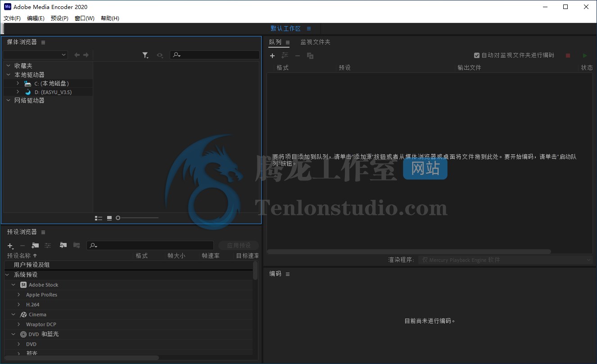Click preset browser search field
This screenshot has height=364, width=597.
[x=150, y=245]
